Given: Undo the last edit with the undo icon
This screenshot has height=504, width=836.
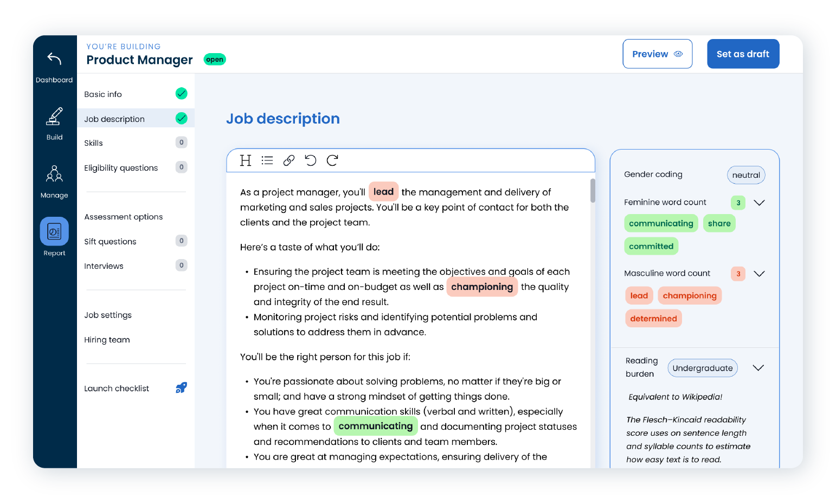Looking at the screenshot, I should 310,160.
